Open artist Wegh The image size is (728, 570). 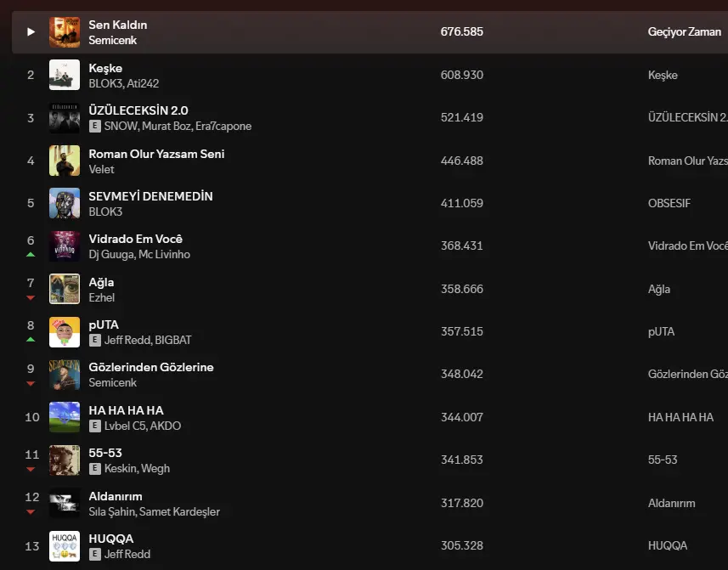[x=155, y=468]
